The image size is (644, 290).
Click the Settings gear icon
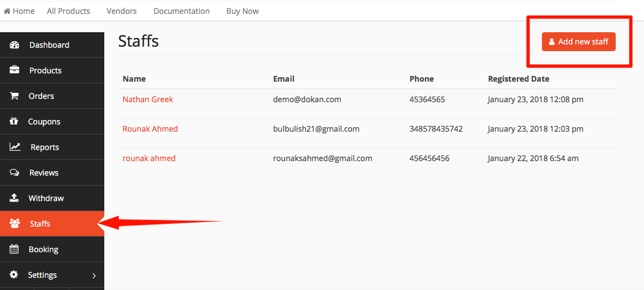click(x=14, y=274)
